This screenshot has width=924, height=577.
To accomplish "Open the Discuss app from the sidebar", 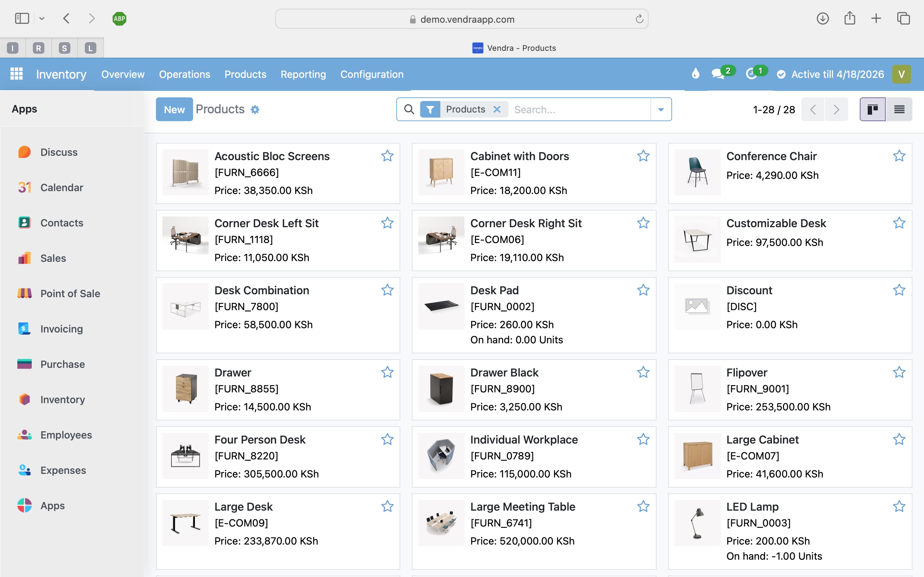I will 58,152.
